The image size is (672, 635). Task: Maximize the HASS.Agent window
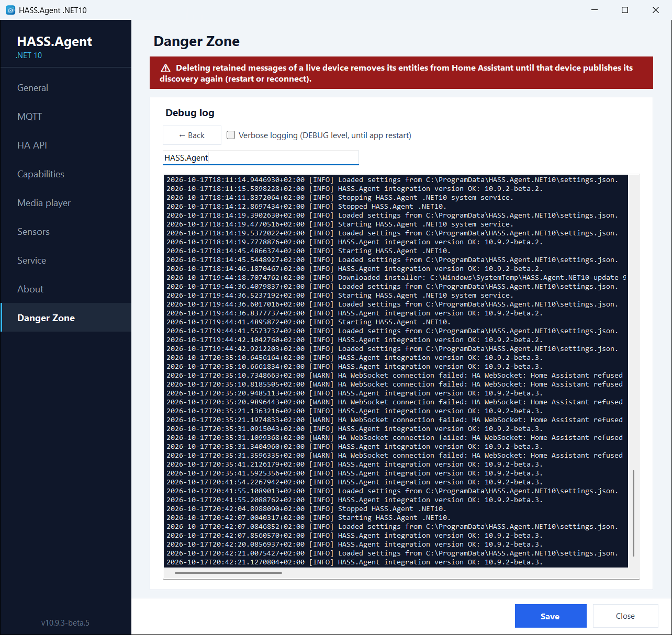[x=625, y=10]
